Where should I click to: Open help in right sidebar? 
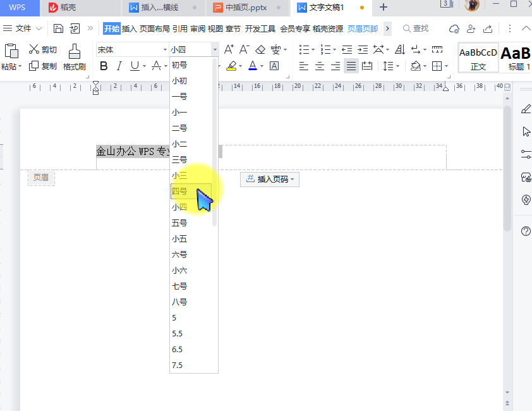point(526,231)
